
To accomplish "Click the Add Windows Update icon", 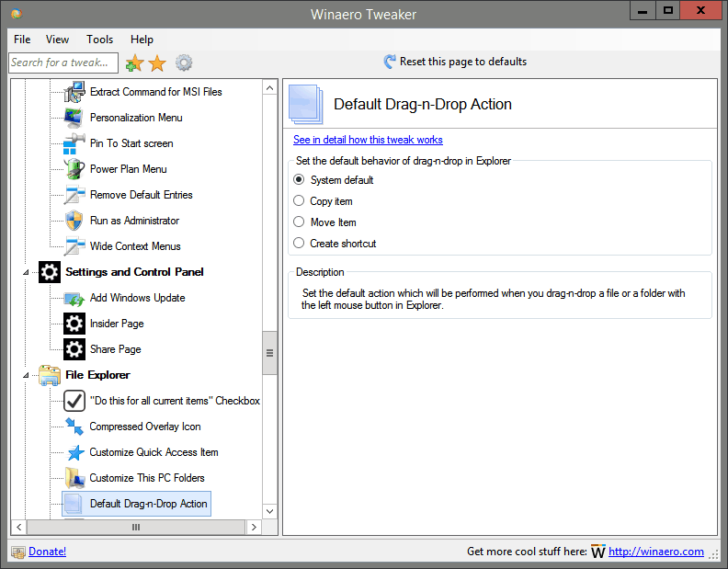I will tap(74, 298).
